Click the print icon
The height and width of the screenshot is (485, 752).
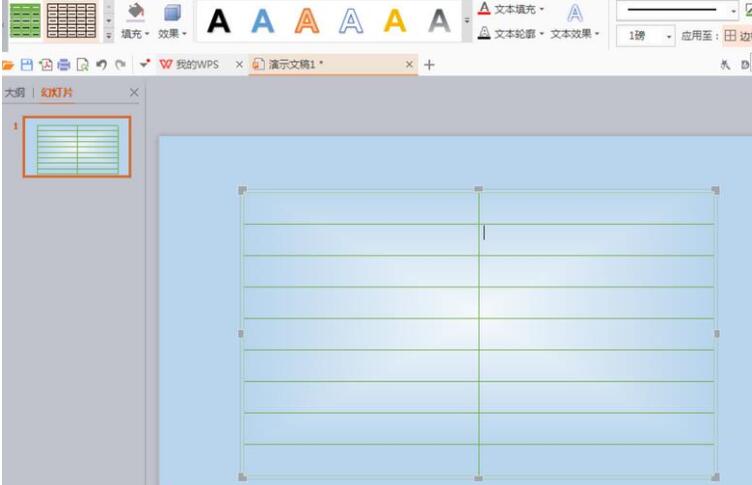point(64,65)
